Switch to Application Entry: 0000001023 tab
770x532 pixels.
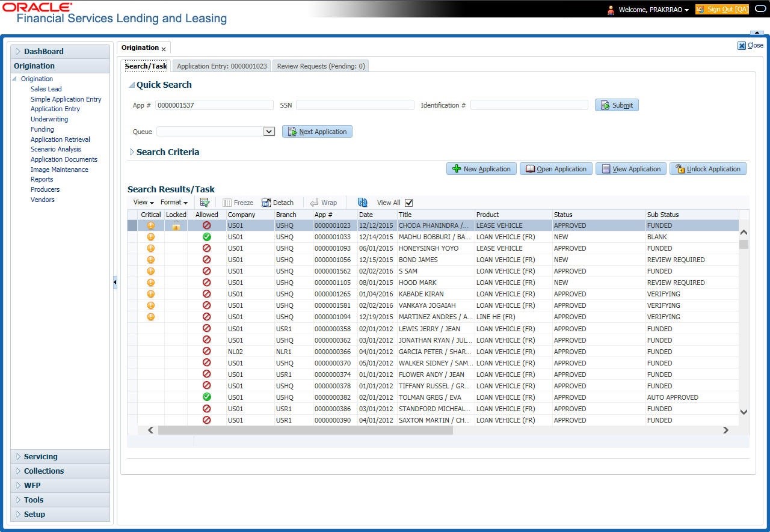point(221,66)
